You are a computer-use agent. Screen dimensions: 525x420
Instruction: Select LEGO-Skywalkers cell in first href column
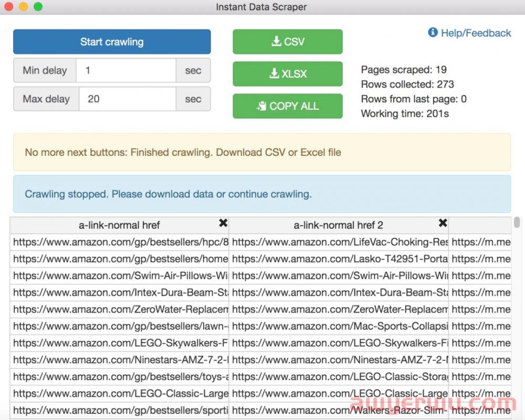pos(120,343)
